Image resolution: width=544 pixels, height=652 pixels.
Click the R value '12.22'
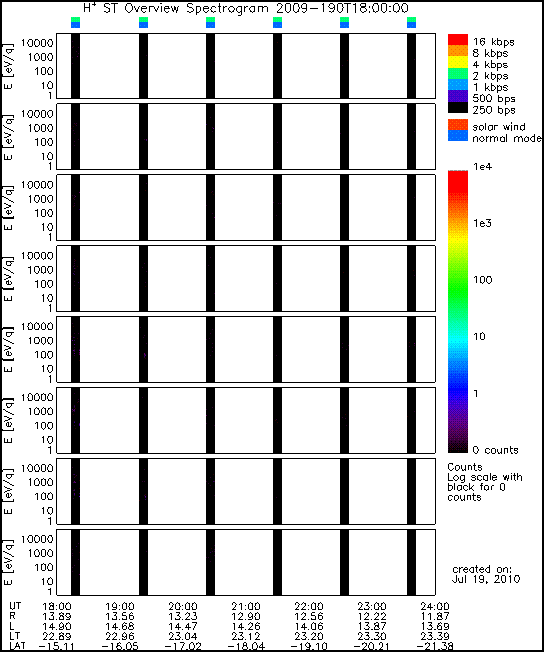point(372,617)
